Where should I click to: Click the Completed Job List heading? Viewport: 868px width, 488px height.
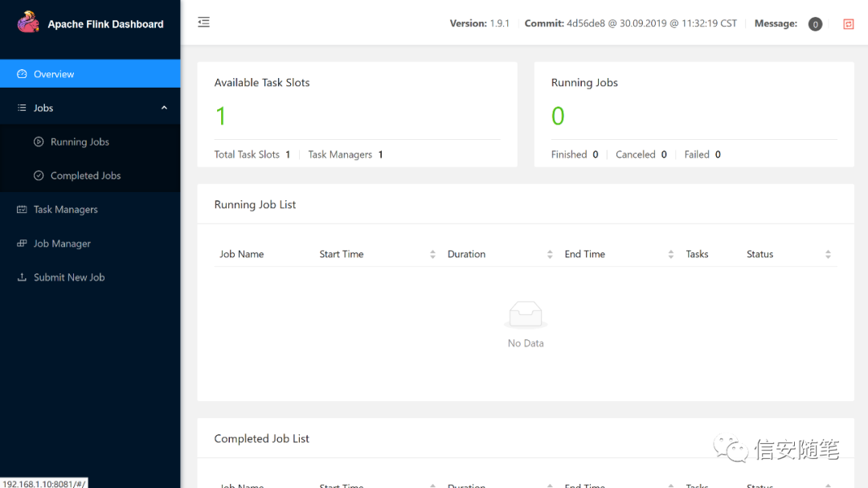[x=261, y=438]
